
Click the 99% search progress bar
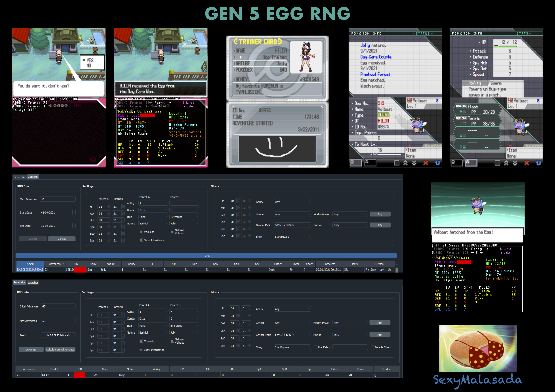pos(207,256)
